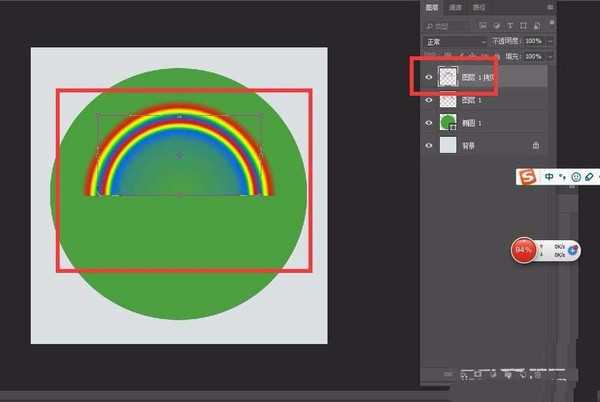
Task: Hide the 图层 1 拷贝 layer
Action: click(x=429, y=77)
